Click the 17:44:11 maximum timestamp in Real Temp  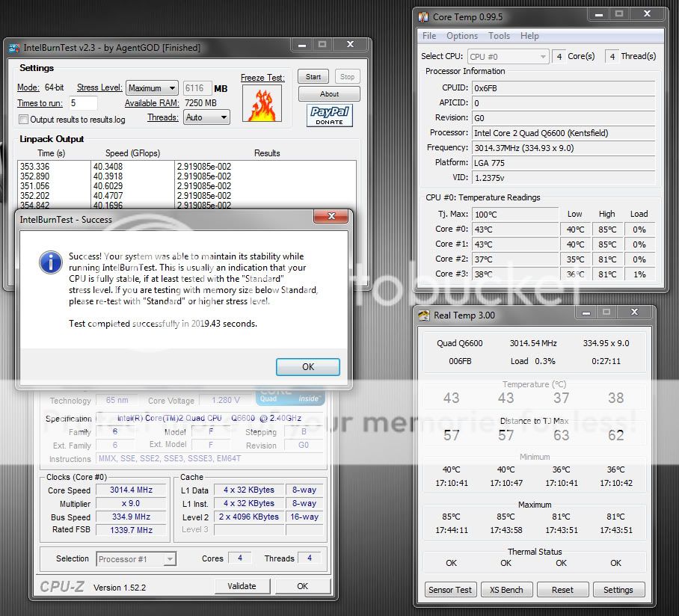(x=451, y=530)
